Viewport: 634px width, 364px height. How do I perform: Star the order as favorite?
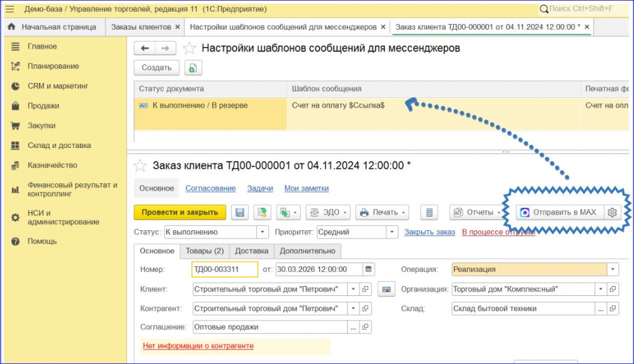[x=141, y=165]
